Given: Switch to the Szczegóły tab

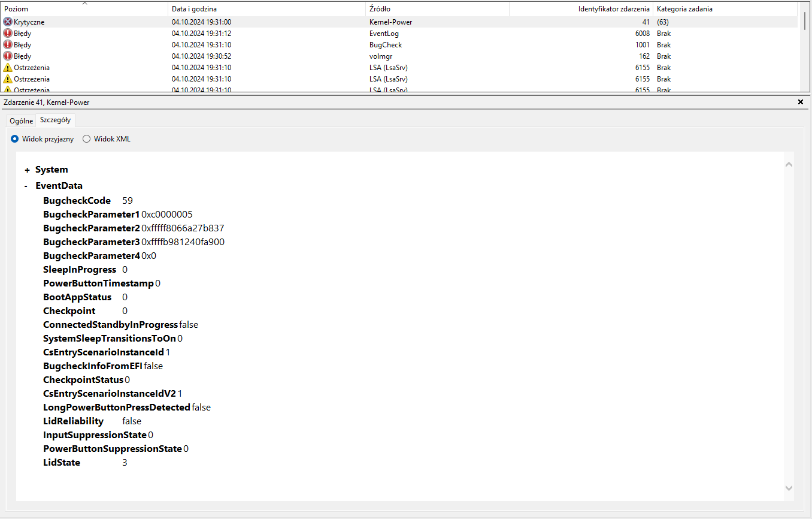Looking at the screenshot, I should tap(55, 120).
